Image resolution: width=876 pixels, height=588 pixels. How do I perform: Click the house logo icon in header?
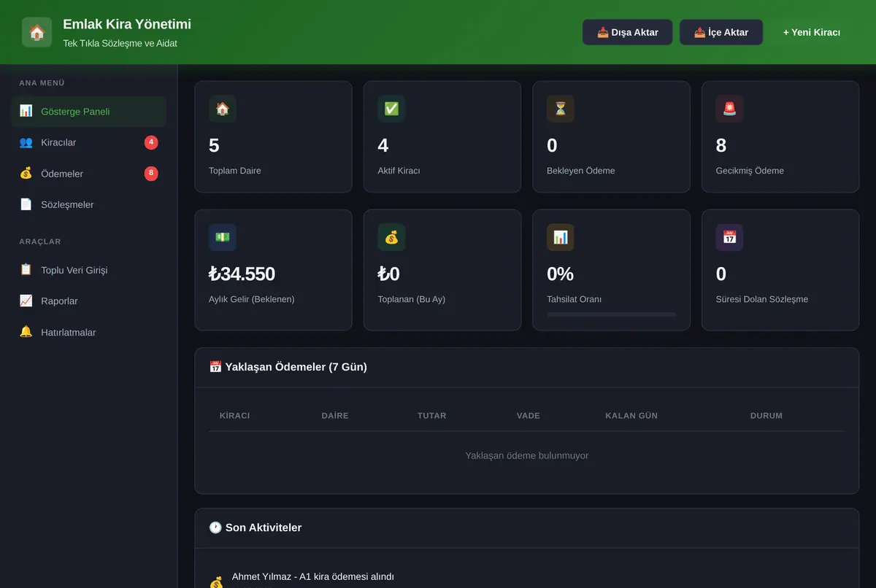click(x=36, y=32)
